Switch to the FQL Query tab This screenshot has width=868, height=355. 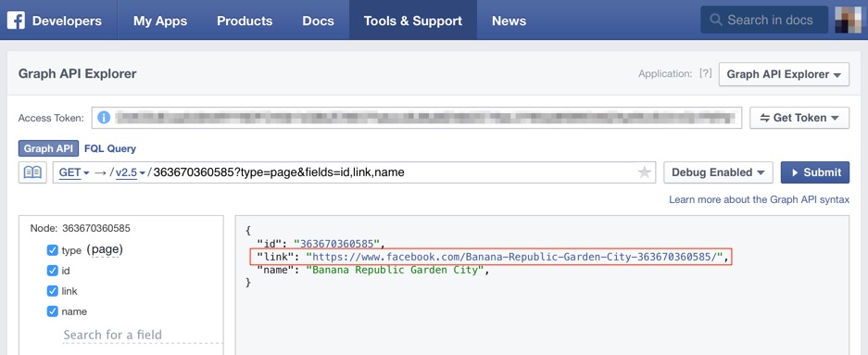(x=110, y=148)
